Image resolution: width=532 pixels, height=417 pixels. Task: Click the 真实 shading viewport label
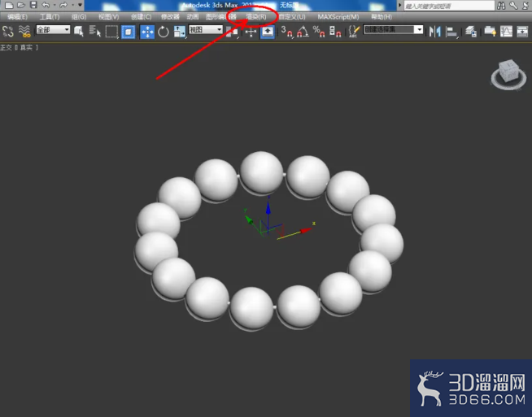26,47
